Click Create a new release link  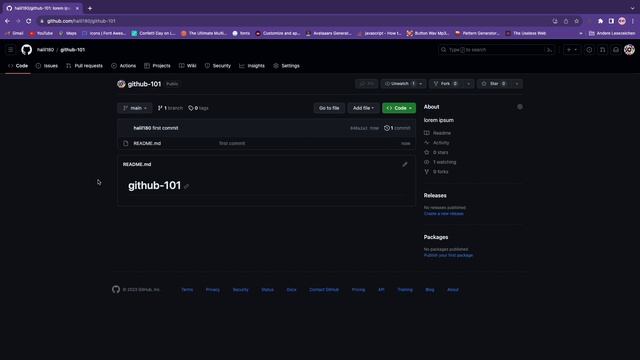coord(443,213)
